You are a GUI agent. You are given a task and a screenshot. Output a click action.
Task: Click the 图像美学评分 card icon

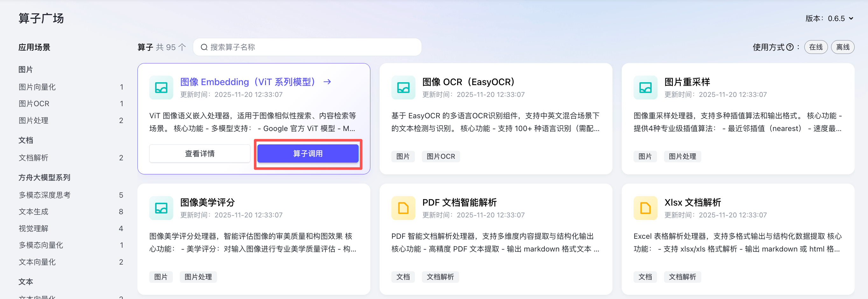tap(161, 208)
